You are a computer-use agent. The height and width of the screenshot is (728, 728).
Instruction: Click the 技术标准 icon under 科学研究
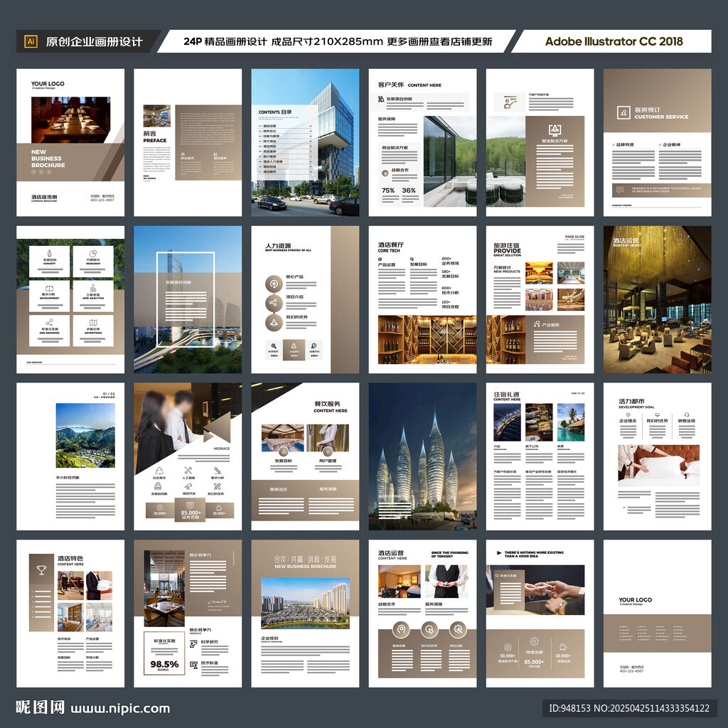click(193, 665)
